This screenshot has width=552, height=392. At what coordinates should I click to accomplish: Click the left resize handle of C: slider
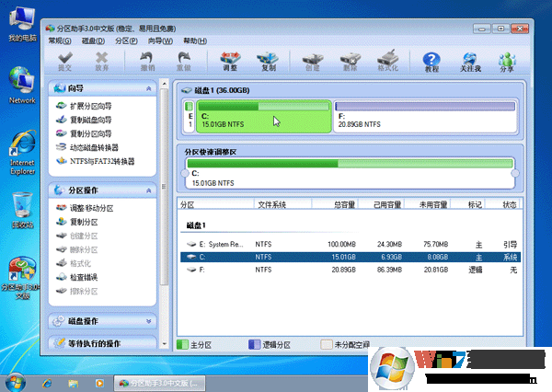point(185,173)
